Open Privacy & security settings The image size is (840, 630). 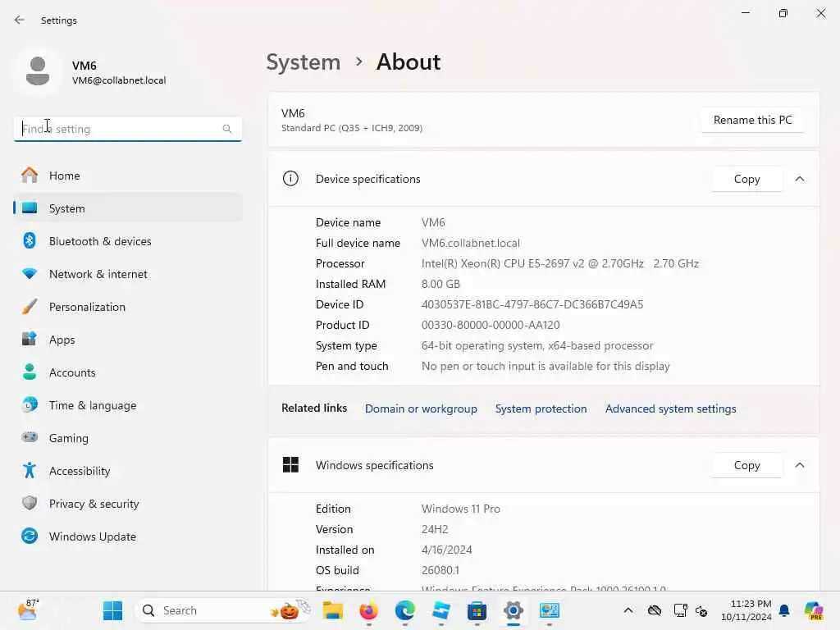pyautogui.click(x=127, y=504)
